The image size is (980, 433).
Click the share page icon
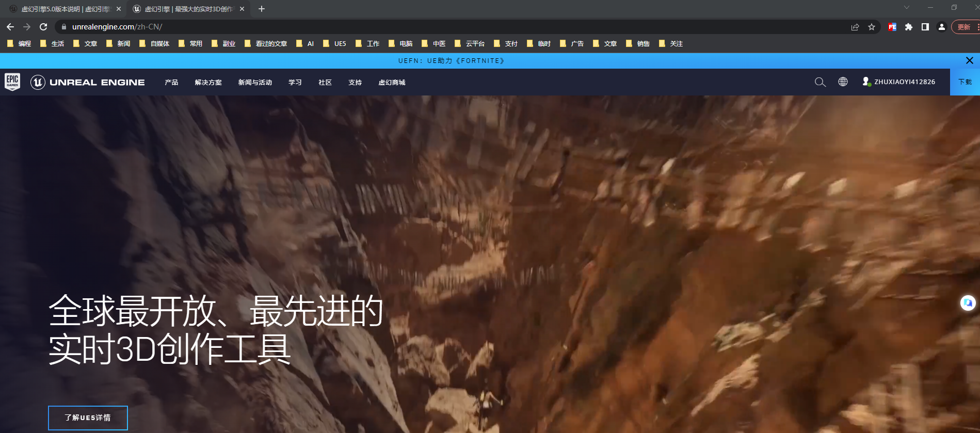click(x=855, y=27)
